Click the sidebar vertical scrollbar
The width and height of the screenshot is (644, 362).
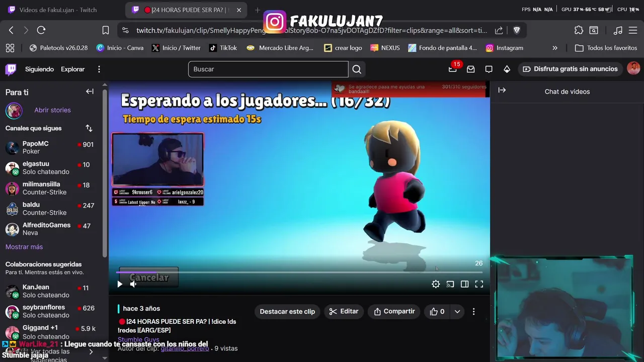pos(105,173)
